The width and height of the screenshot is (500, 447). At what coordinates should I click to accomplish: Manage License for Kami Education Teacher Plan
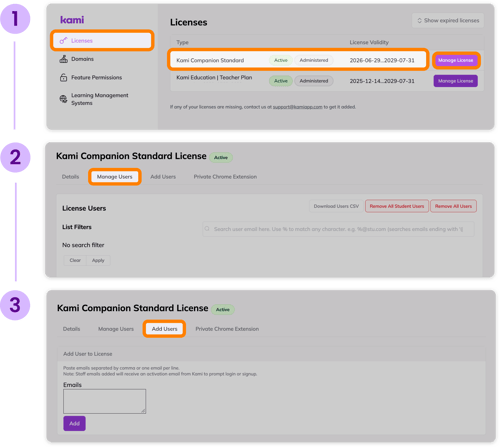pos(456,81)
